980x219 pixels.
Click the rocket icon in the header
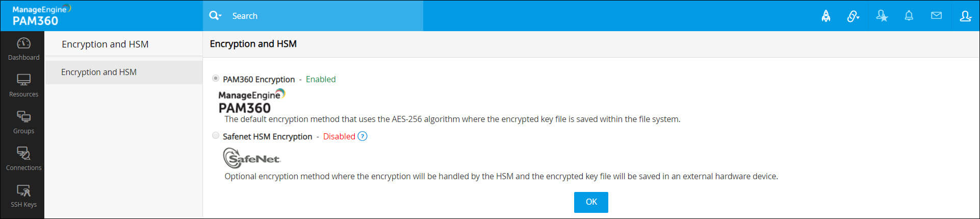[826, 16]
